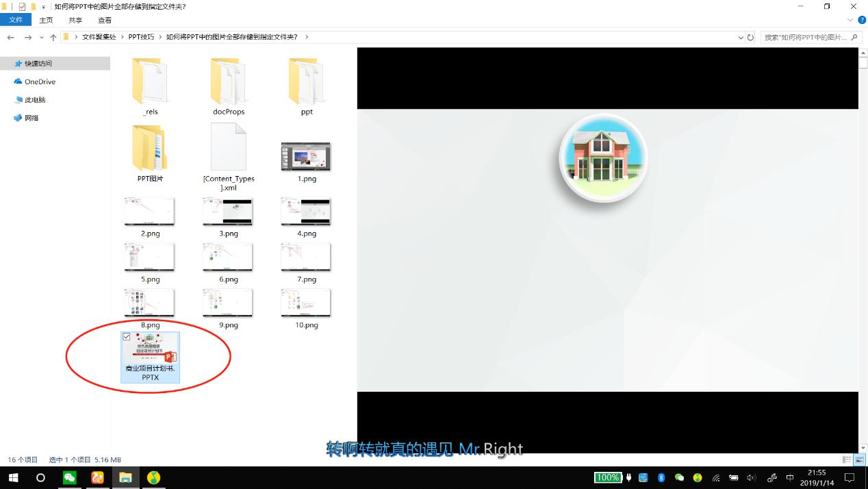Open the 文件 ribbon tab
The width and height of the screenshot is (868, 489).
(x=16, y=20)
